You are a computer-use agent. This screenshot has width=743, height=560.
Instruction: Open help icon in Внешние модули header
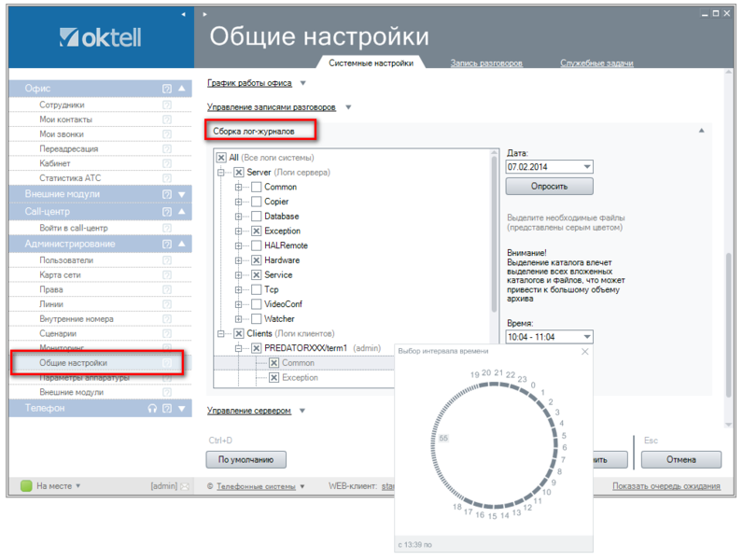tap(167, 194)
